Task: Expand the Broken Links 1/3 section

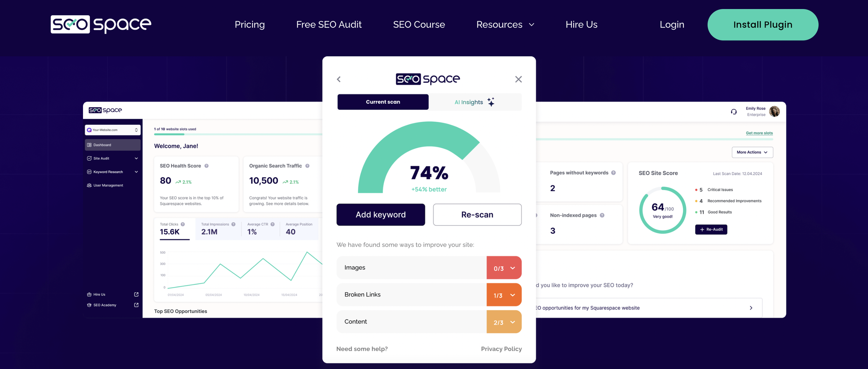Action: tap(429, 295)
